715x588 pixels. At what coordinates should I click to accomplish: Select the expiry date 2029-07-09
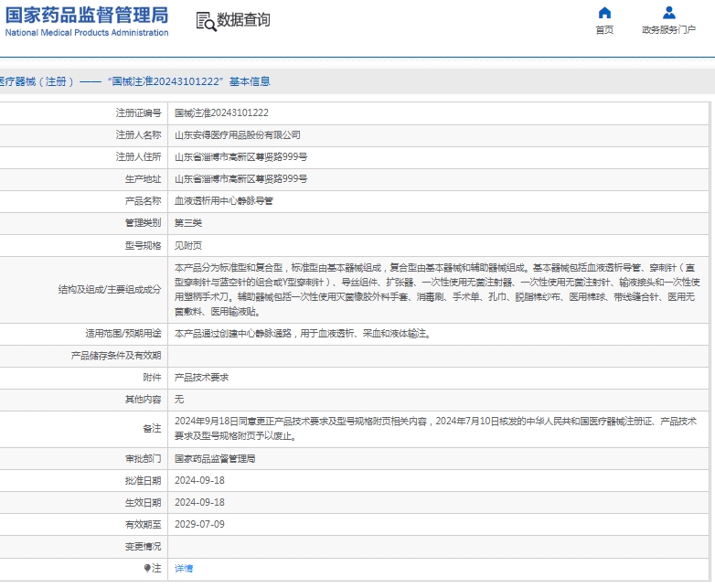click(199, 524)
